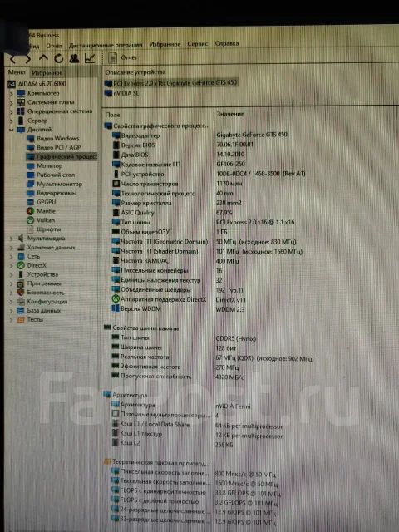Expand the DirectX tree node
399x532 pixels.
point(12,266)
